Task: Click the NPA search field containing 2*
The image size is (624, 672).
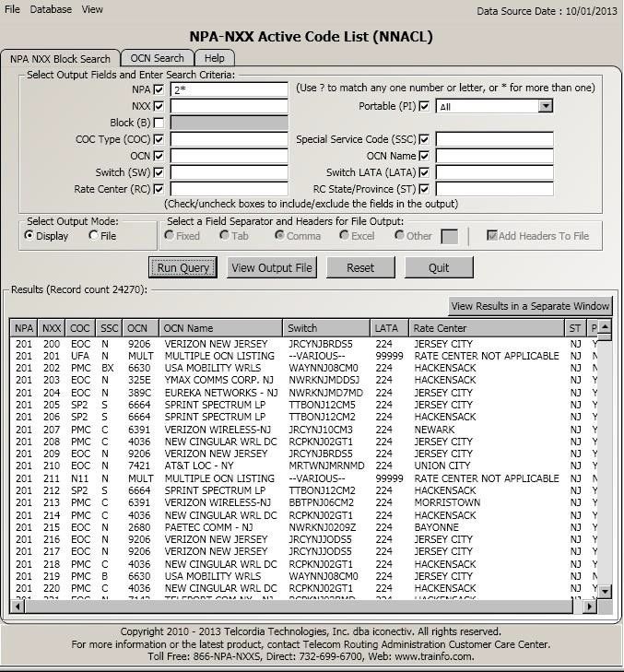Action: point(230,89)
